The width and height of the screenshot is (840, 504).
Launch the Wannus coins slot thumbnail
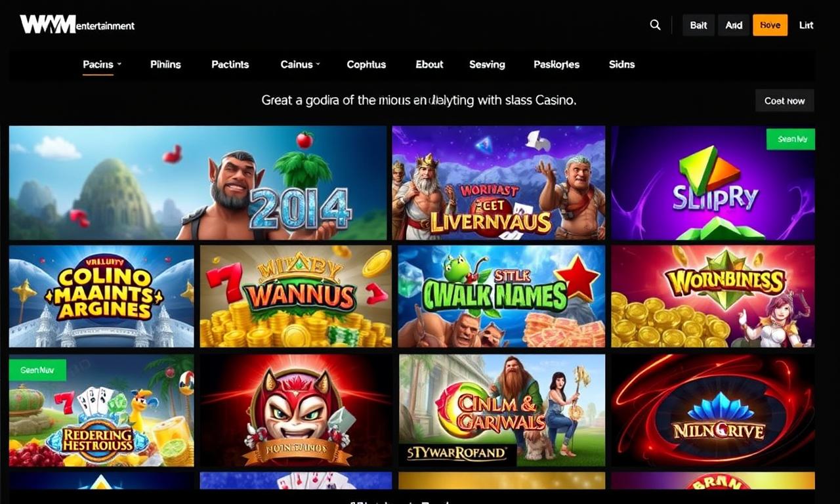(296, 296)
